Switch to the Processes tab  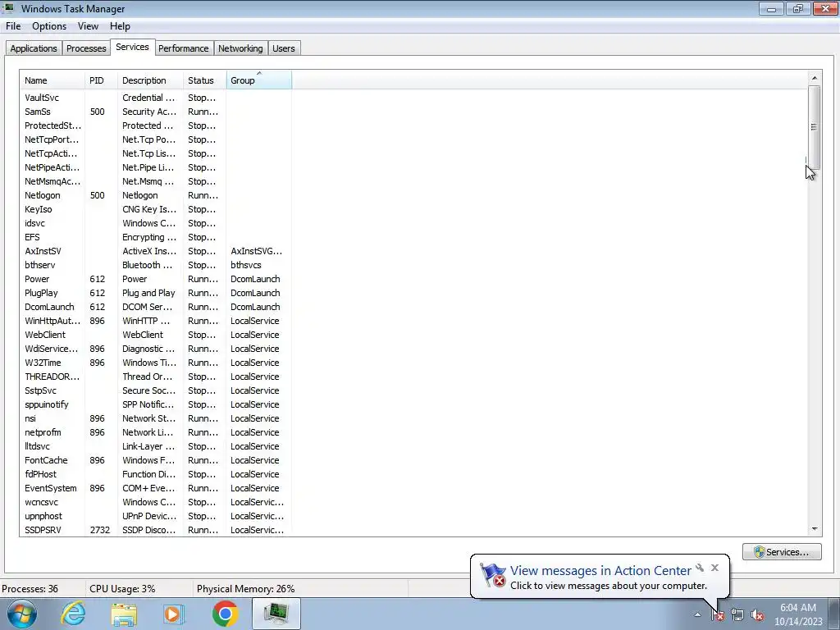[86, 48]
